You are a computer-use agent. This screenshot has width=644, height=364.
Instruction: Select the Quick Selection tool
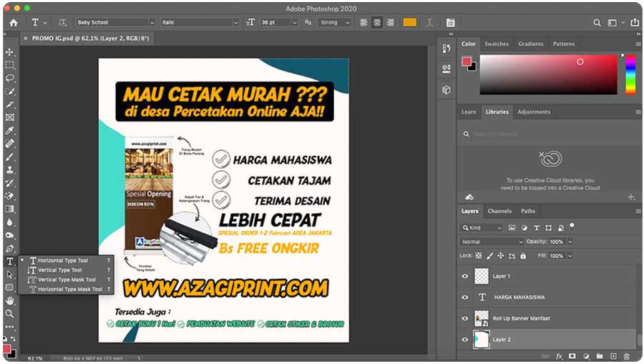pyautogui.click(x=10, y=92)
